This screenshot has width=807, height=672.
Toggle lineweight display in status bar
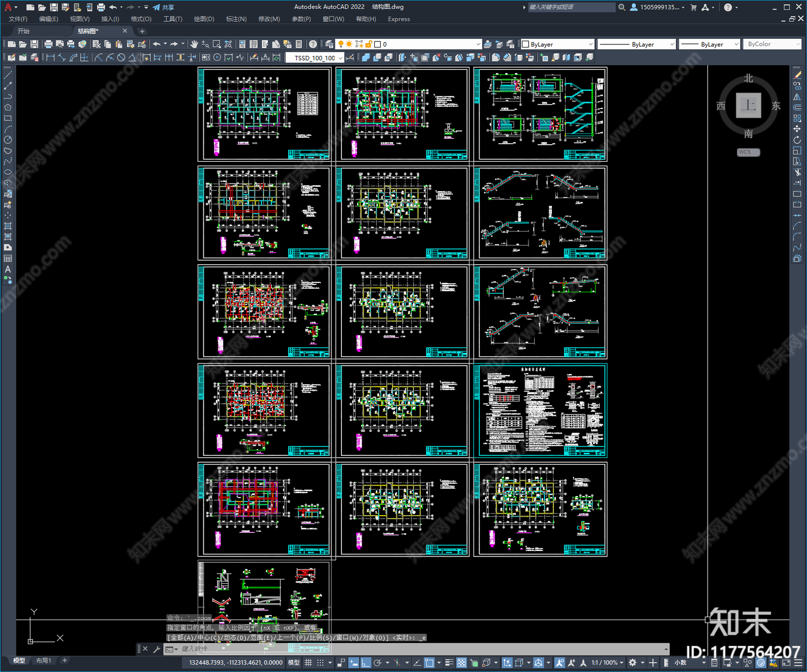449,662
